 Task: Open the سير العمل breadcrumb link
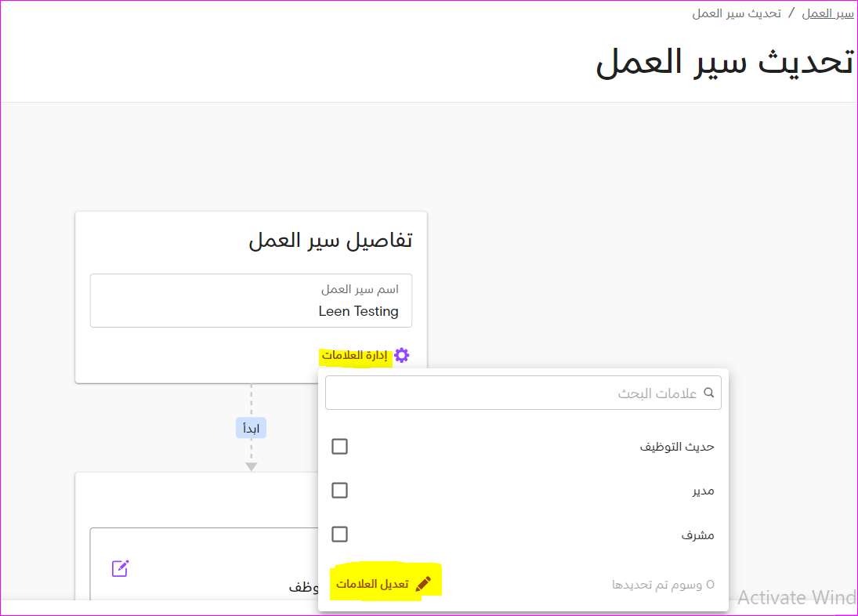coord(827,13)
